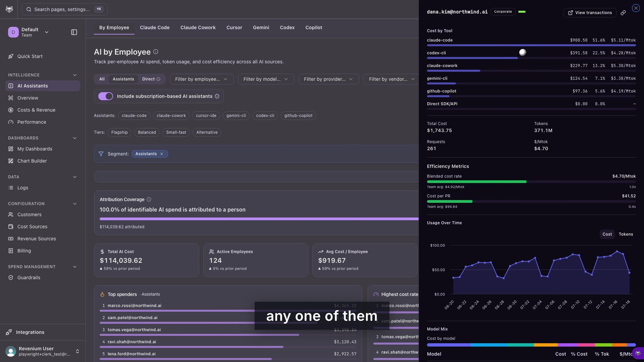Click info icon beside Attribution Coverage
Screen dimensions: 644x362
tap(149, 199)
